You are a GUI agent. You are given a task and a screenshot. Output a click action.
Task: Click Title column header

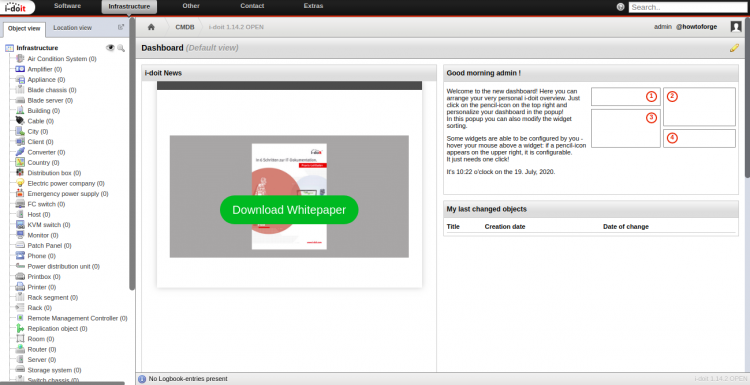[x=453, y=227]
